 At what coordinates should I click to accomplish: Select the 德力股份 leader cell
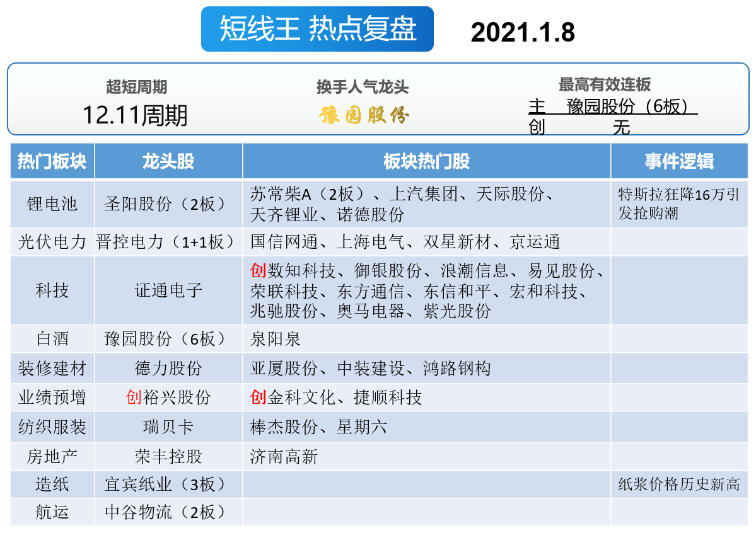pyautogui.click(x=168, y=369)
